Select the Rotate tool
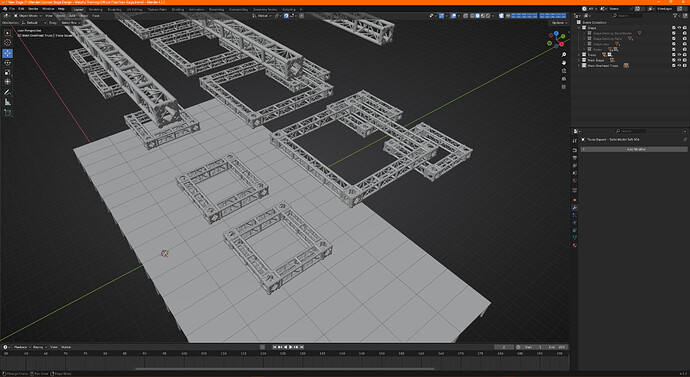Screen dimensions: 690x377 pos(7,63)
